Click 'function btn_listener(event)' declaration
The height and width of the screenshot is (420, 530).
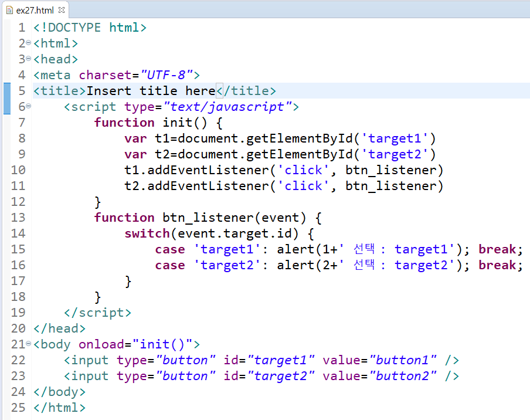point(200,218)
